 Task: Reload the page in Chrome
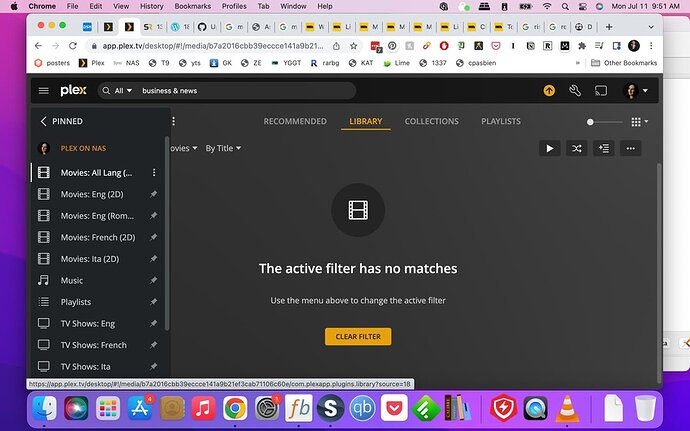[73, 46]
